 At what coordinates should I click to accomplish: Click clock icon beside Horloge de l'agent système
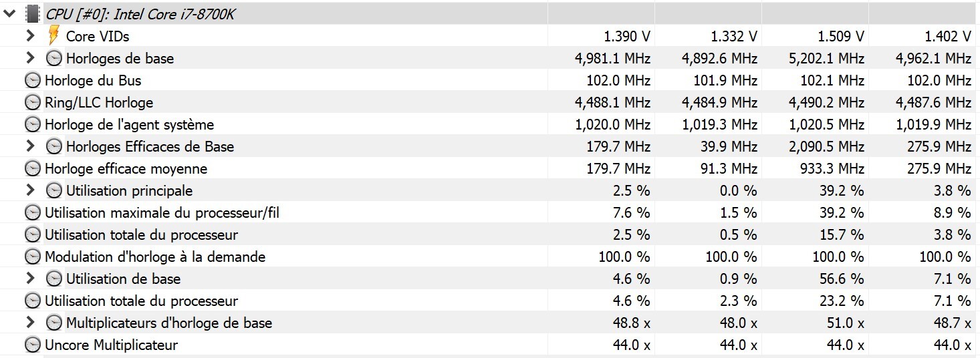click(x=32, y=124)
